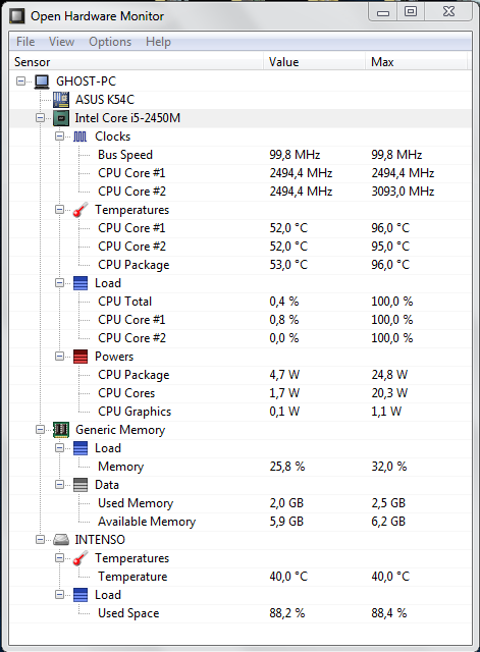Collapse the Data group
This screenshot has width=480, height=652.
[x=59, y=485]
